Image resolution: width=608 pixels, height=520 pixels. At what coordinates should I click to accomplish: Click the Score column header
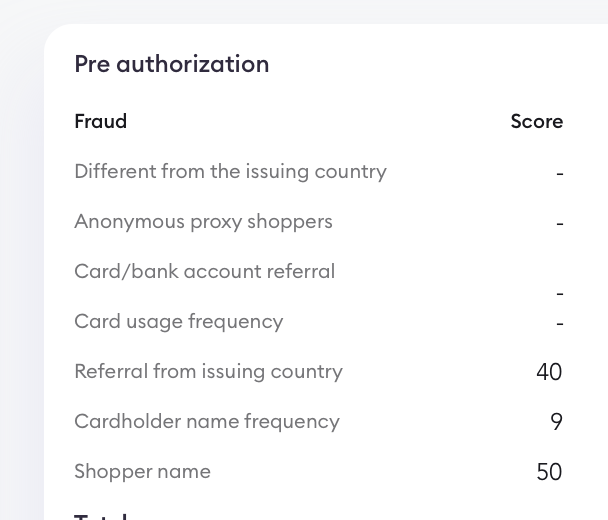(x=536, y=122)
